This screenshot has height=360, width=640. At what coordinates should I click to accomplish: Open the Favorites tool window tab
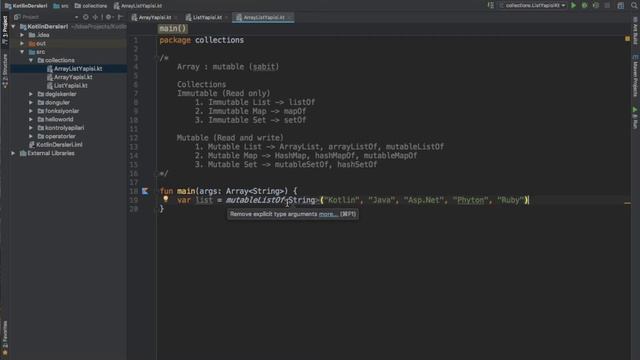(5, 337)
